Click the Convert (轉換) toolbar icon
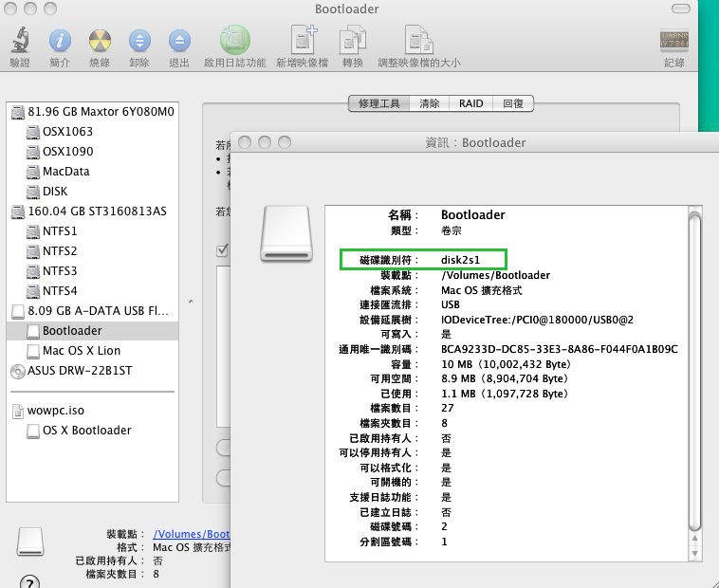719x588 pixels. [353, 40]
